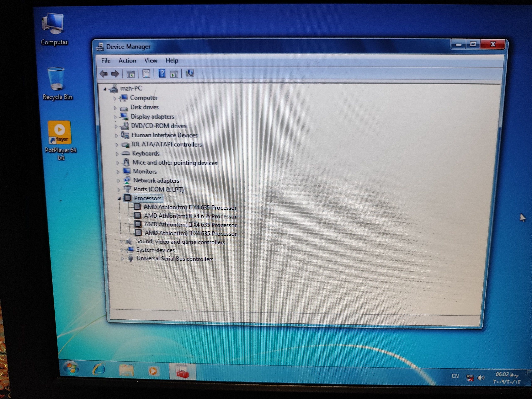Open the File menu

pyautogui.click(x=106, y=61)
